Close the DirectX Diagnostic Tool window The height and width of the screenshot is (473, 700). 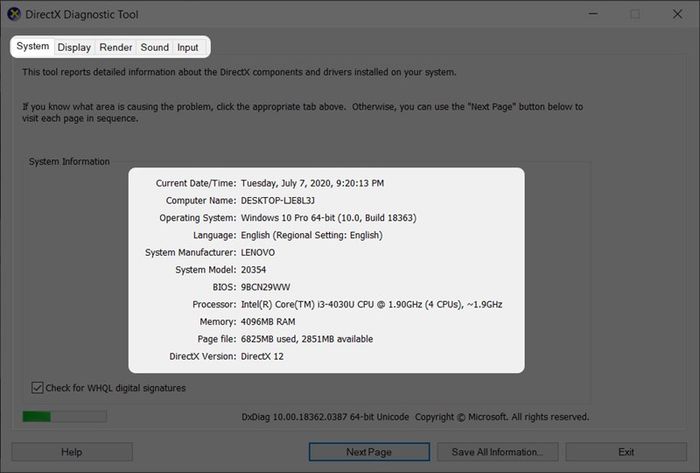677,14
